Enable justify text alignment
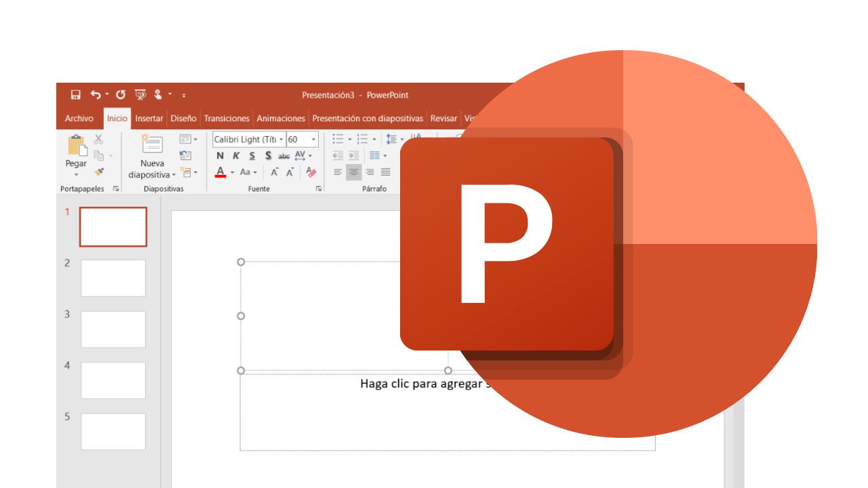Viewport: 868px width, 488px height. [x=385, y=171]
